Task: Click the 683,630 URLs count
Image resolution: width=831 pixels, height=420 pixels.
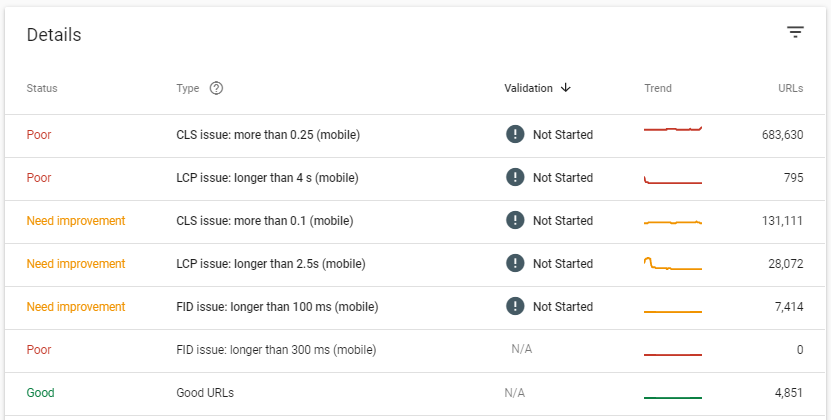Action: pyautogui.click(x=782, y=135)
